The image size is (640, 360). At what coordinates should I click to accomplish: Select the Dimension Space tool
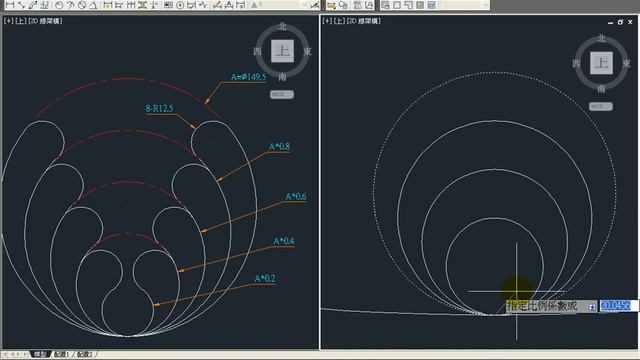(x=142, y=5)
